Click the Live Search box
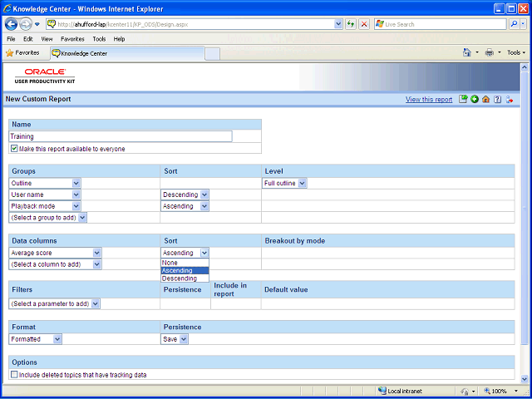 [441, 24]
